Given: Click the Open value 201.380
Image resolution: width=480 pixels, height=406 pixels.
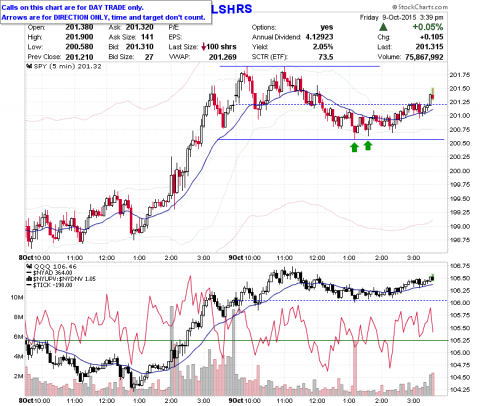Looking at the screenshot, I should pyautogui.click(x=79, y=27).
